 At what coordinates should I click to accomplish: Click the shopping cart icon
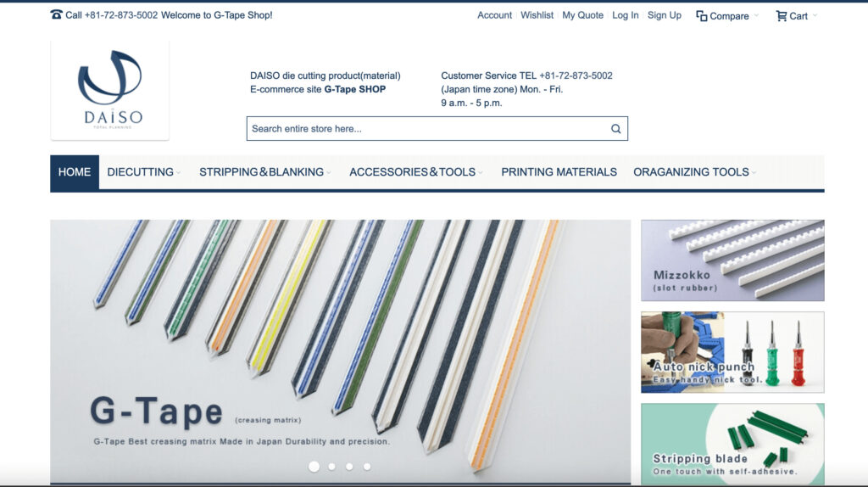point(781,16)
